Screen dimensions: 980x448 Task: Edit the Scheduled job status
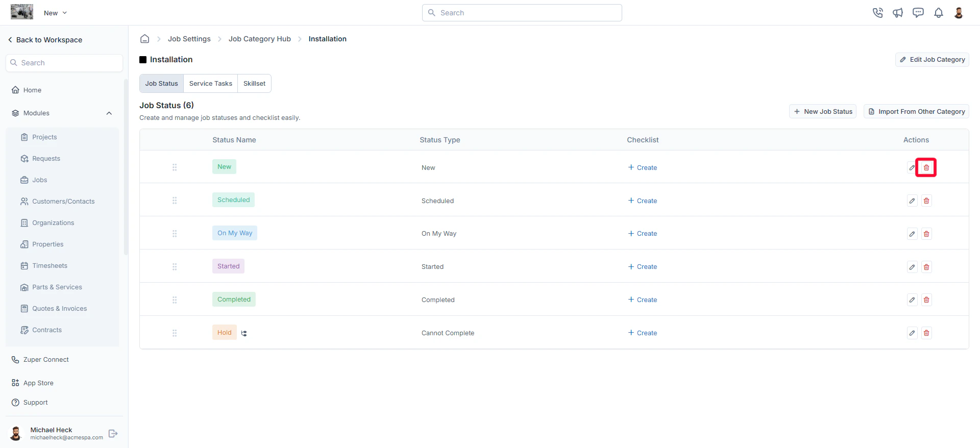(912, 201)
